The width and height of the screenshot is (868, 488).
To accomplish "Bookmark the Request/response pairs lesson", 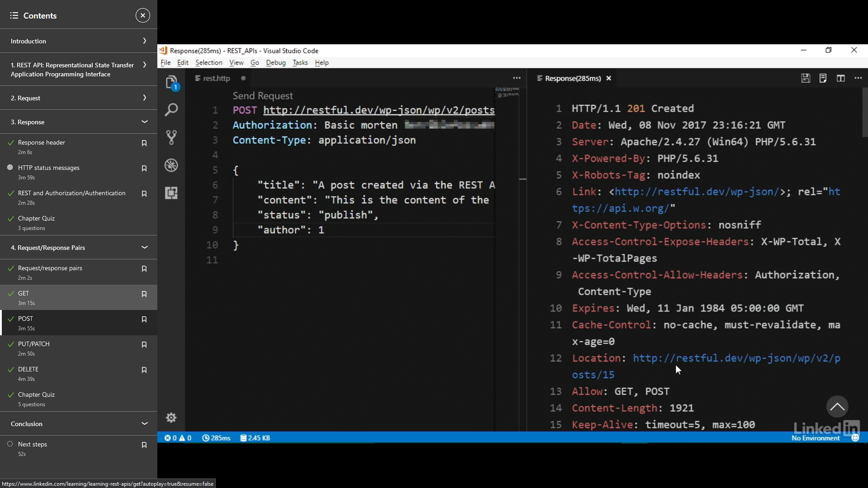I will pyautogui.click(x=144, y=269).
